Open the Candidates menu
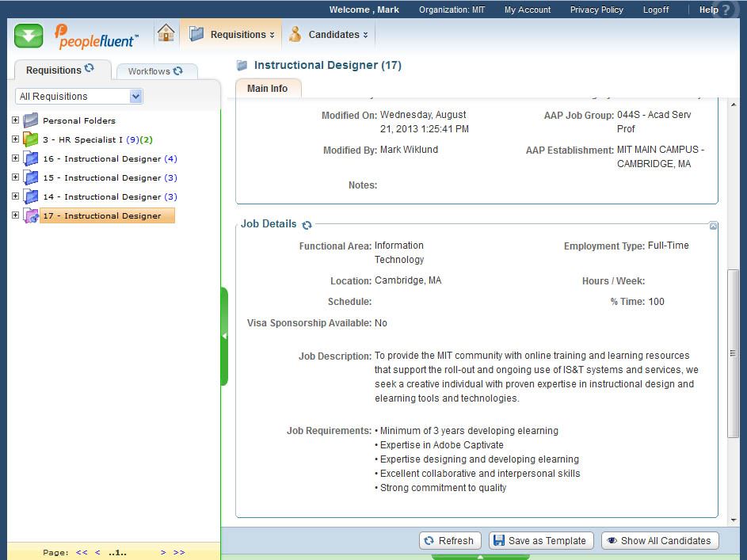The image size is (747, 560). click(329, 35)
